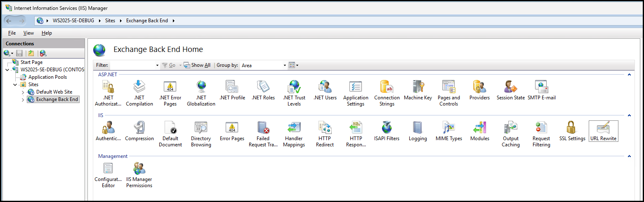Open Default Document feature
The image size is (644, 202).
pos(170,134)
